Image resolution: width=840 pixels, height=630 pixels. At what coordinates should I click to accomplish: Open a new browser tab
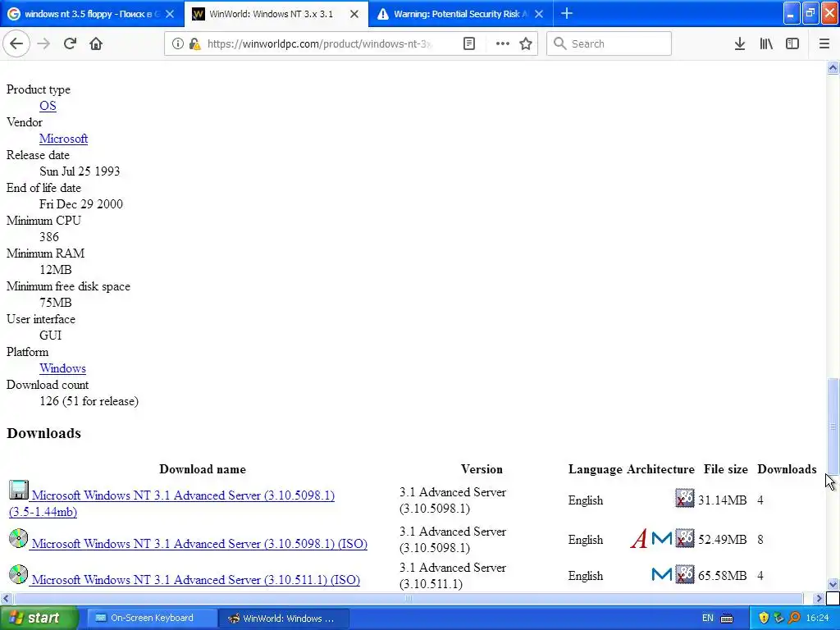pos(567,14)
